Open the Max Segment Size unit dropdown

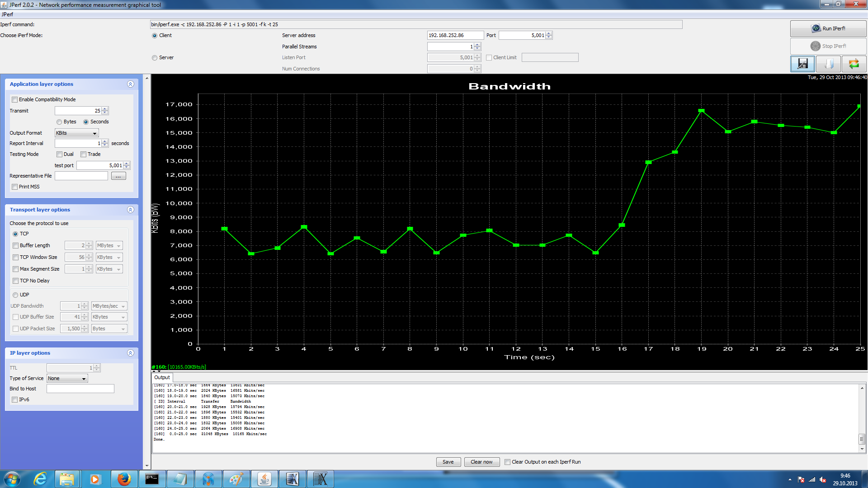tap(109, 269)
